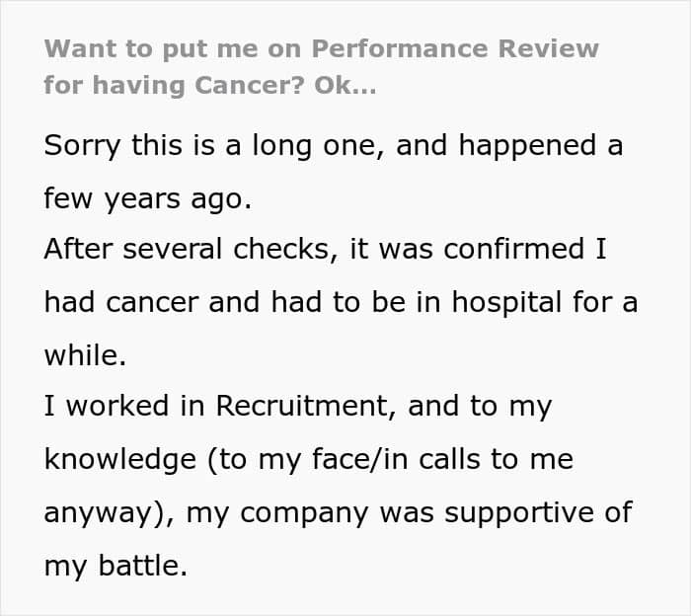This screenshot has width=691, height=616.
Task: Click the word "happened" in the first sentence
Action: [527, 146]
